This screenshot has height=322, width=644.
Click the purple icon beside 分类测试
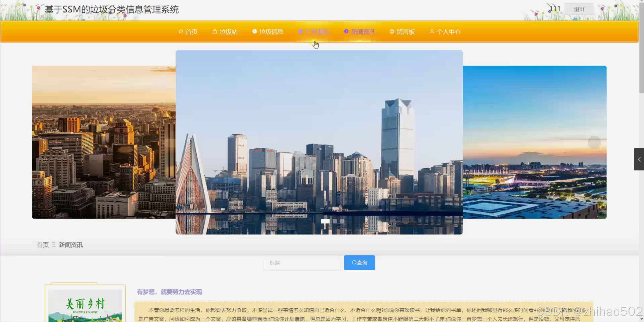300,31
